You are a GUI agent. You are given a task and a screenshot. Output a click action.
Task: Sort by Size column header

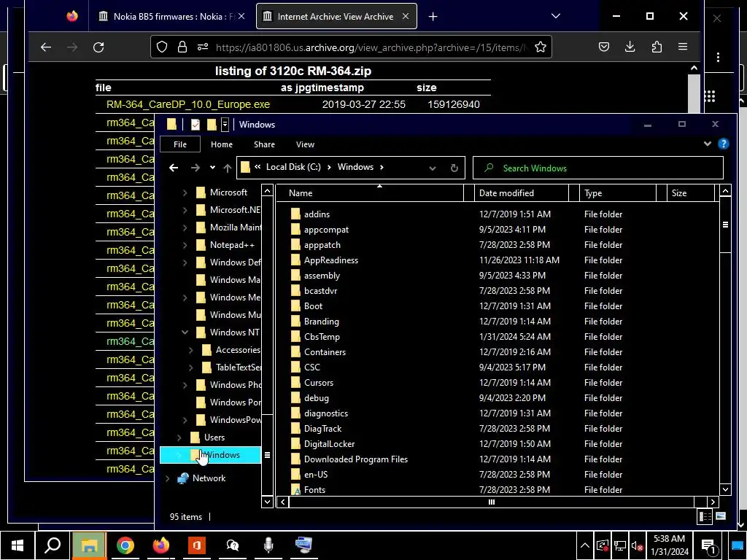pos(690,192)
